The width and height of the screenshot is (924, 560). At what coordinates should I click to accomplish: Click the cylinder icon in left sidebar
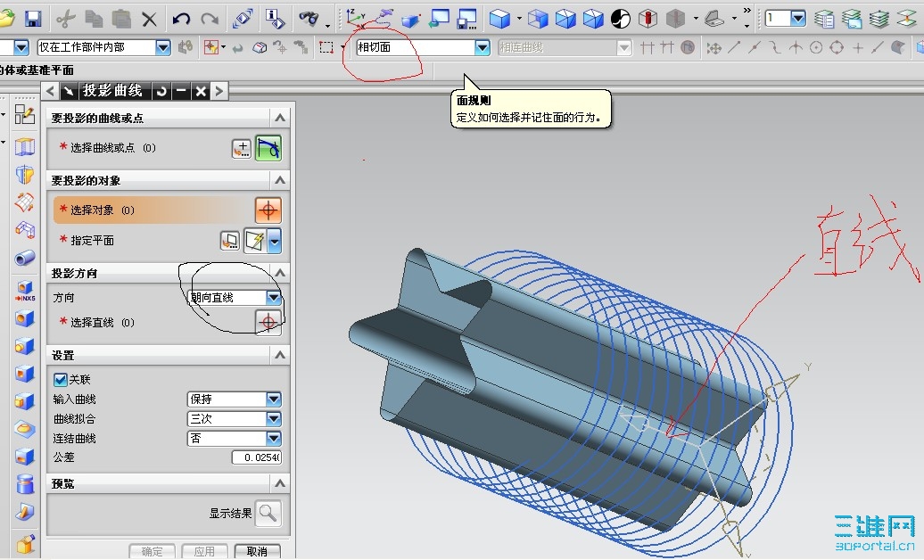point(25,484)
